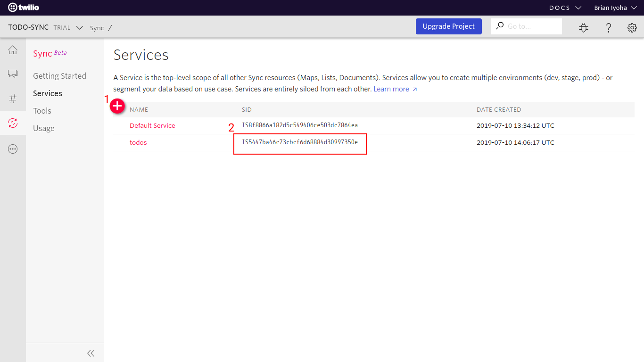Click the Twilio logo

pos(24,8)
